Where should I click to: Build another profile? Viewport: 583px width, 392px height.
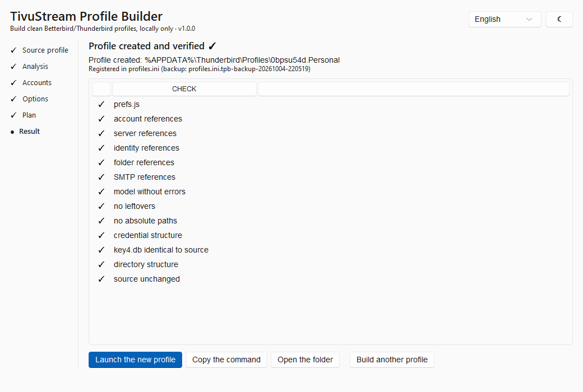392,360
